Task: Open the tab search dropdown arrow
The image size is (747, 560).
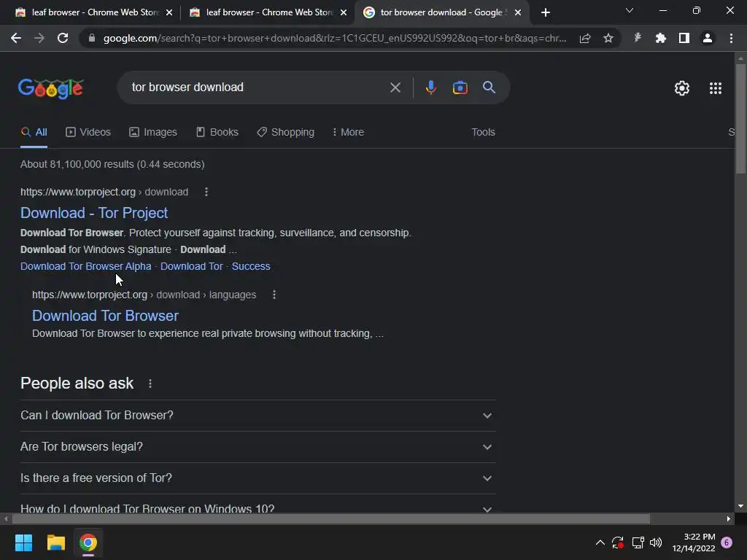Action: [630, 10]
